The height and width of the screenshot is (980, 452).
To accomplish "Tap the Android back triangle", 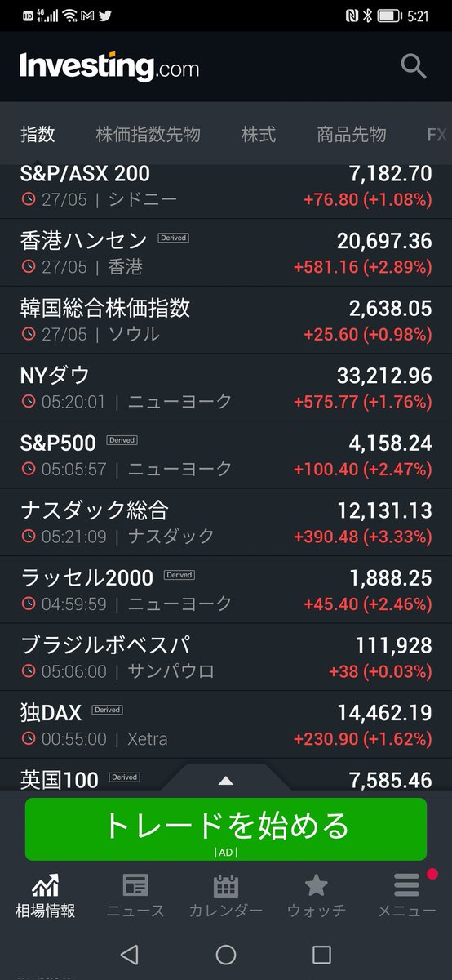I will coord(129,954).
